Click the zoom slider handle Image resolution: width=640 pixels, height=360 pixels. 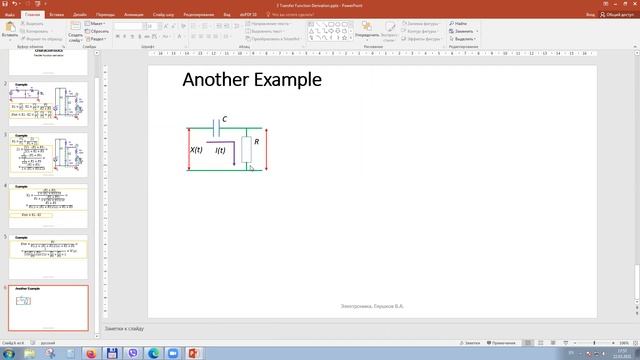594,343
